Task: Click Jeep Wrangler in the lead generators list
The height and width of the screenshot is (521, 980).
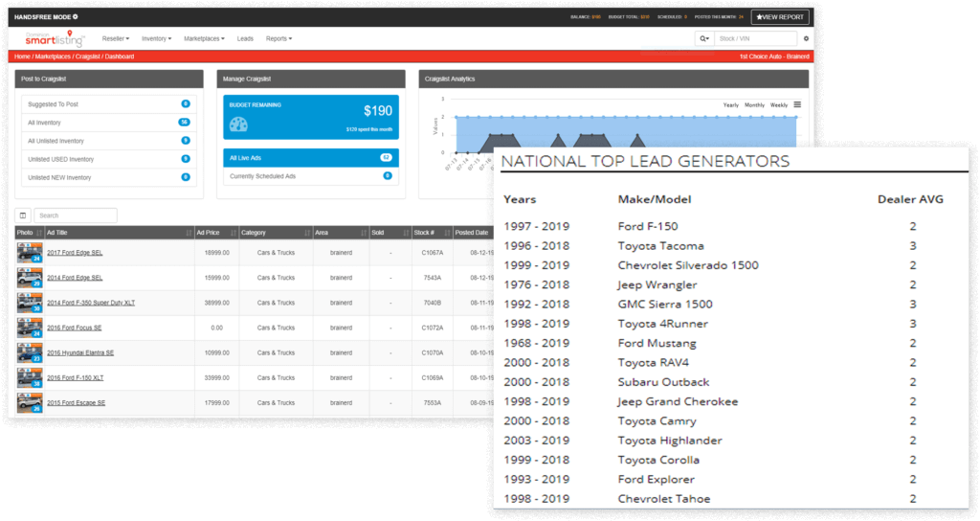Action: [x=657, y=284]
